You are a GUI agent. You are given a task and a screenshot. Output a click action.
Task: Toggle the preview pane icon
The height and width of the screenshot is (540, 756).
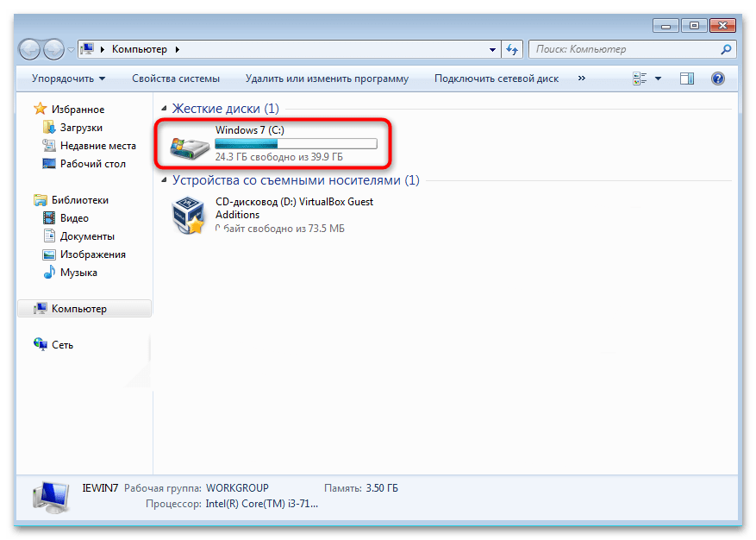coord(687,78)
